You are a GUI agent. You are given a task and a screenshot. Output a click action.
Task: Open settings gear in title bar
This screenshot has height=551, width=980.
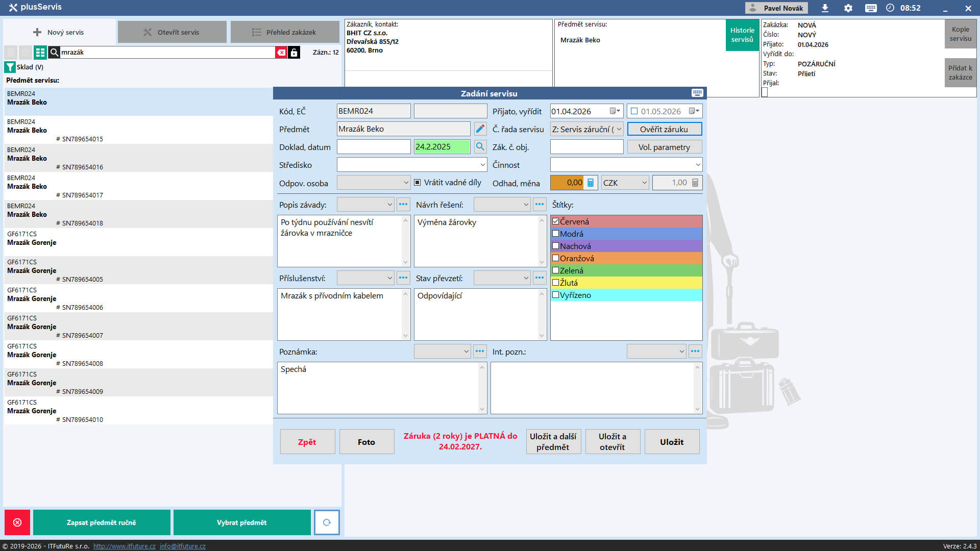coord(848,8)
